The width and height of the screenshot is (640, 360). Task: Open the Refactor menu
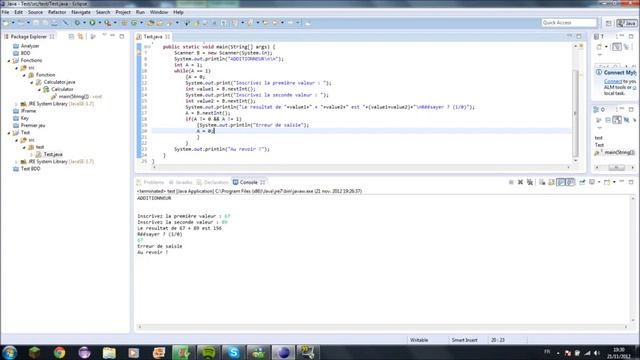pyautogui.click(x=57, y=12)
